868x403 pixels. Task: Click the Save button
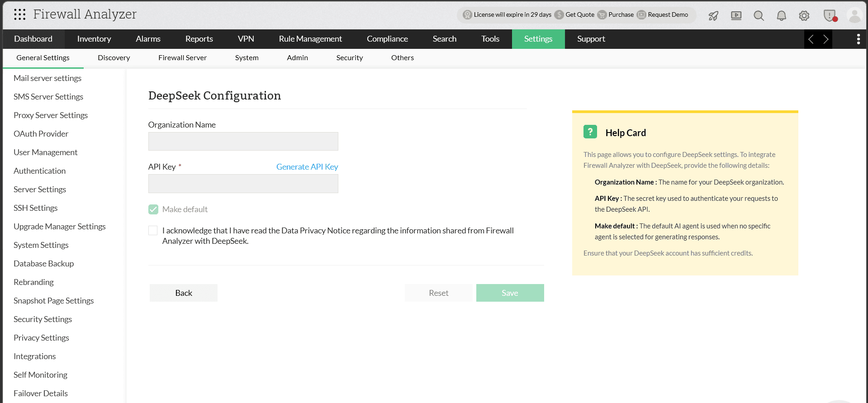click(510, 293)
